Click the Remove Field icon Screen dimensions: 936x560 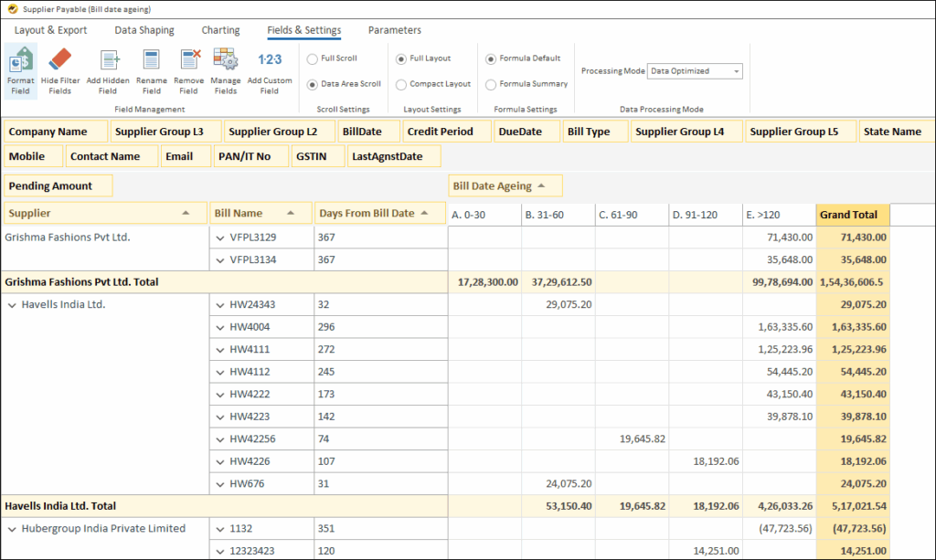[189, 59]
